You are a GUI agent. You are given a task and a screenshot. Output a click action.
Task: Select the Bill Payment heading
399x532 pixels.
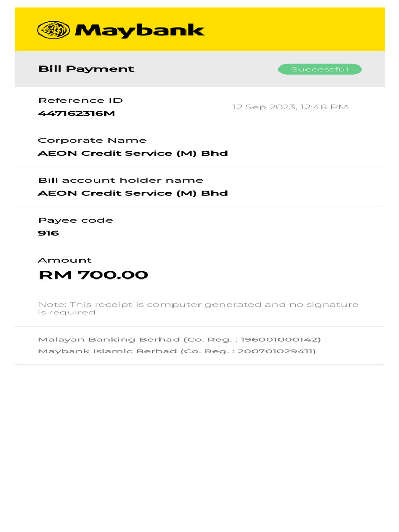coord(86,69)
